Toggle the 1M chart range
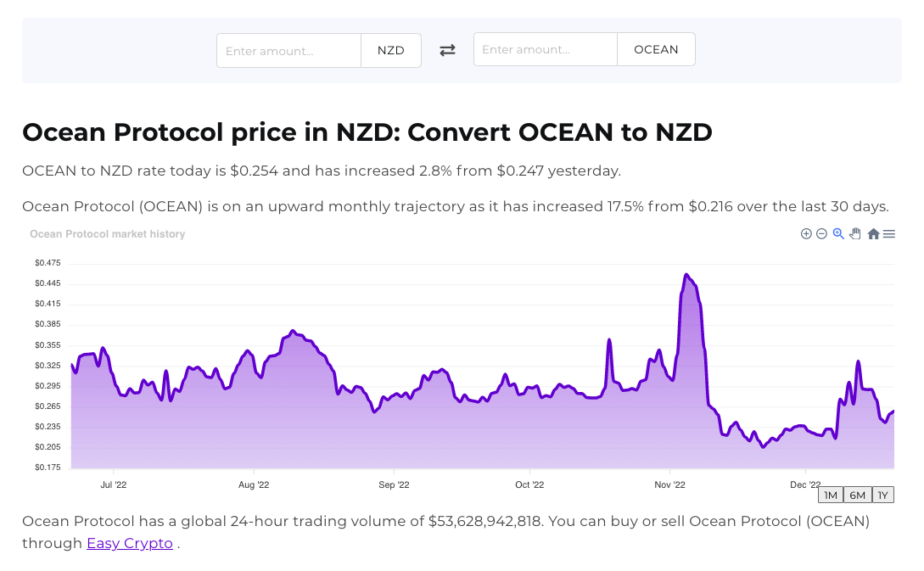The width and height of the screenshot is (924, 571). [831, 495]
